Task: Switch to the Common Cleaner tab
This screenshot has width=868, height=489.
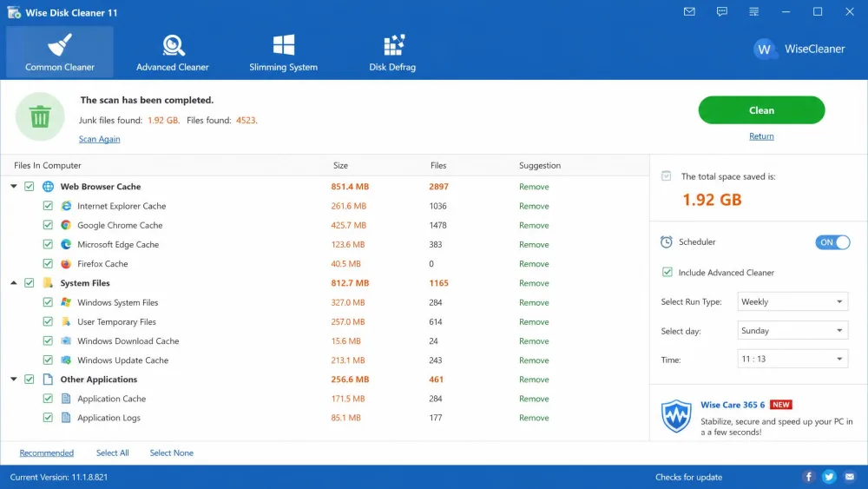Action: (60, 52)
